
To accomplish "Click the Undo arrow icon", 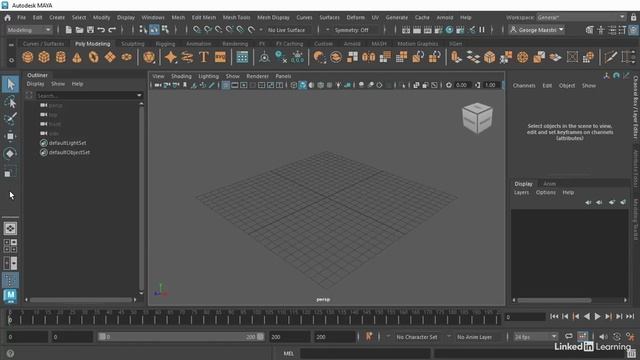I will 101,30.
